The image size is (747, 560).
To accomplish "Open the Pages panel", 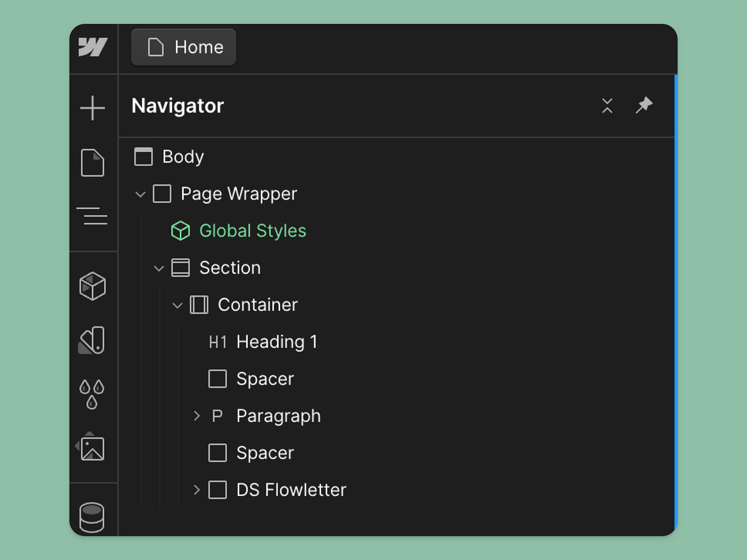I will [x=92, y=163].
